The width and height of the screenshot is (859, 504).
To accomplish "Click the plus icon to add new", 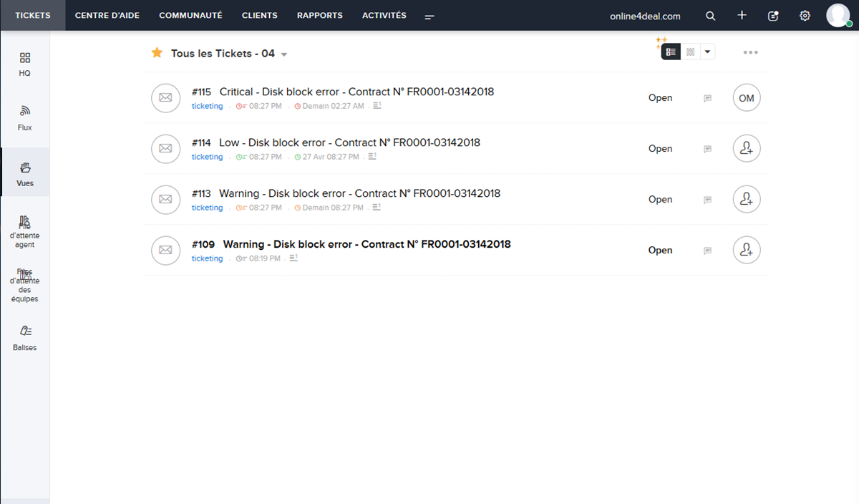I will (742, 16).
